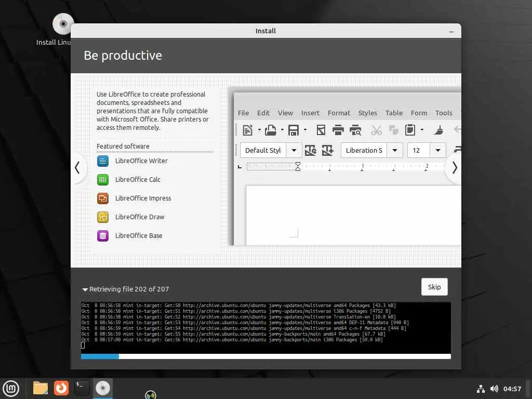Viewport: 532px width, 399px height.
Task: Open the Styles menu in the Writer preview
Action: pyautogui.click(x=368, y=113)
